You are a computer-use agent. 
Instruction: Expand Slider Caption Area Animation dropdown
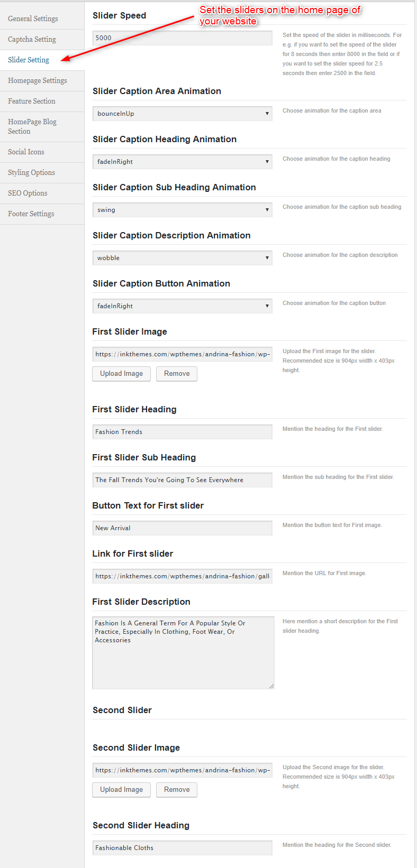[183, 114]
